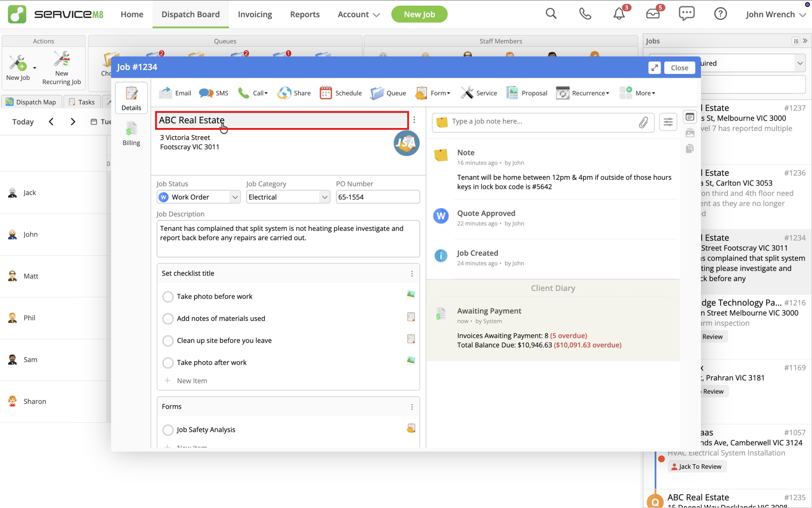This screenshot has height=508, width=812.
Task: Click the Service wrench icon
Action: point(467,93)
